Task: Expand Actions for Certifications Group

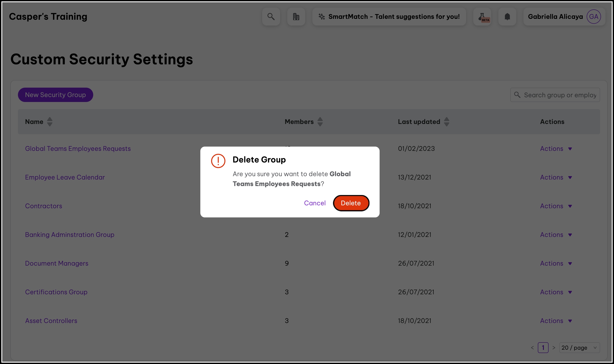Action: (x=556, y=292)
